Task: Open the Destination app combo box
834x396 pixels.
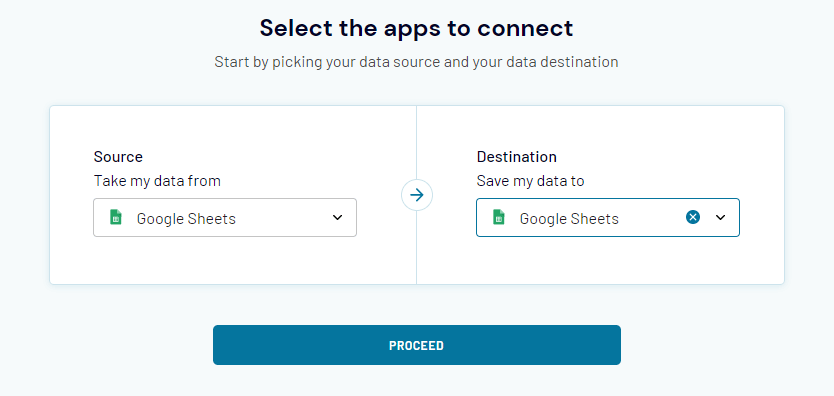Action: click(608, 217)
